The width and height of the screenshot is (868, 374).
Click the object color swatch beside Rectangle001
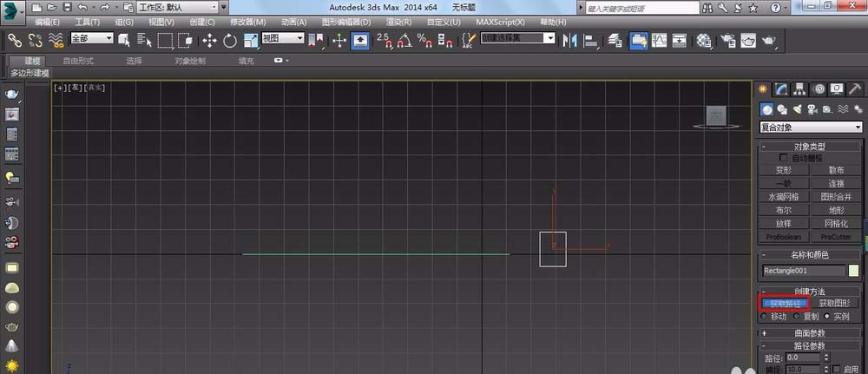(853, 271)
